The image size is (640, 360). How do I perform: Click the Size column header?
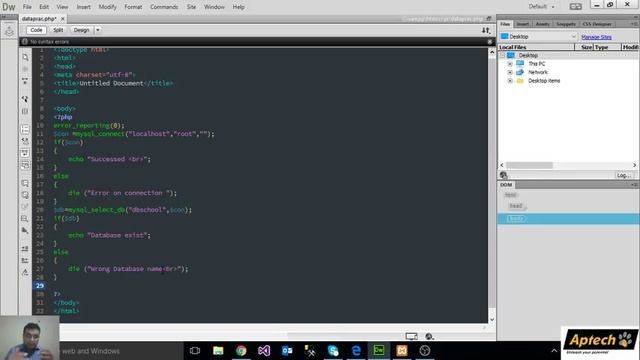pos(584,47)
